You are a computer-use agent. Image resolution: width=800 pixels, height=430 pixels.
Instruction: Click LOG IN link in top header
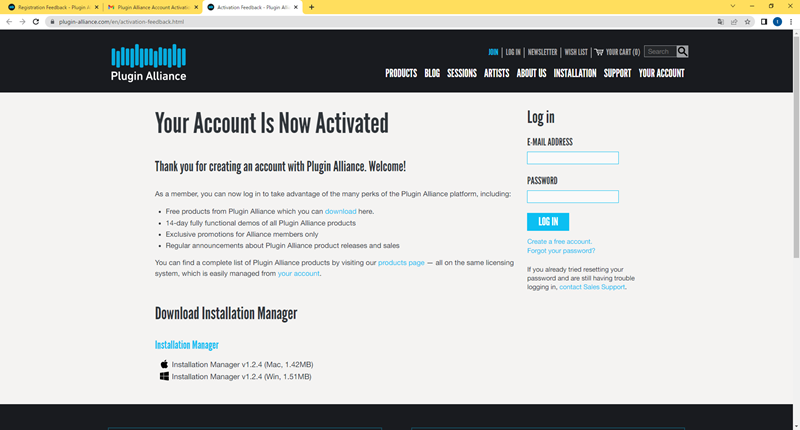click(x=513, y=52)
